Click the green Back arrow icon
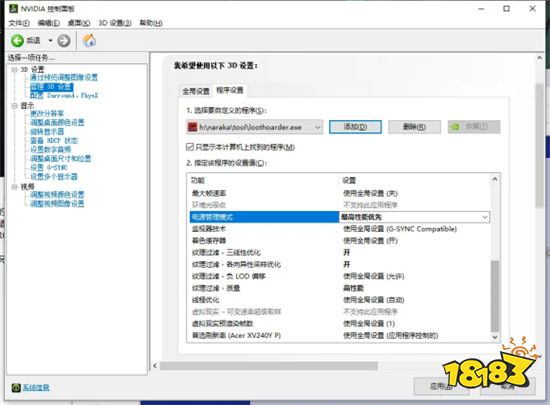Screen dimensions: 550x405 tap(17, 41)
